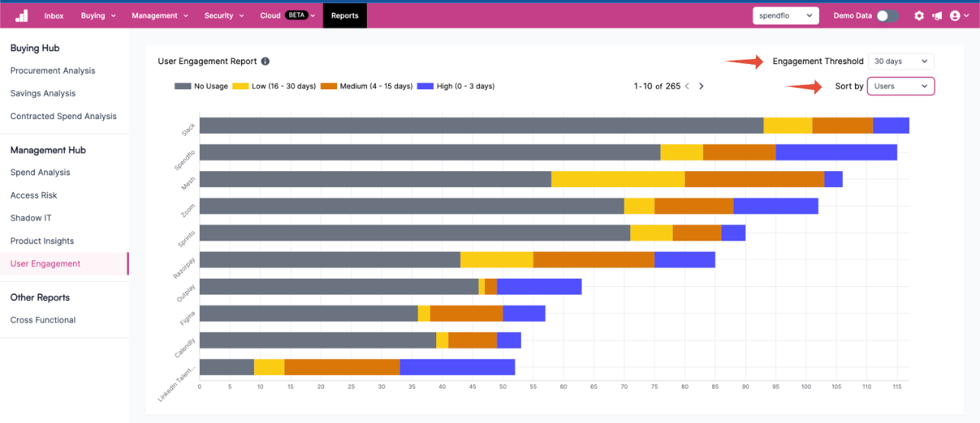This screenshot has width=980, height=423.
Task: Open the spendflo organization dropdown
Action: [x=786, y=15]
